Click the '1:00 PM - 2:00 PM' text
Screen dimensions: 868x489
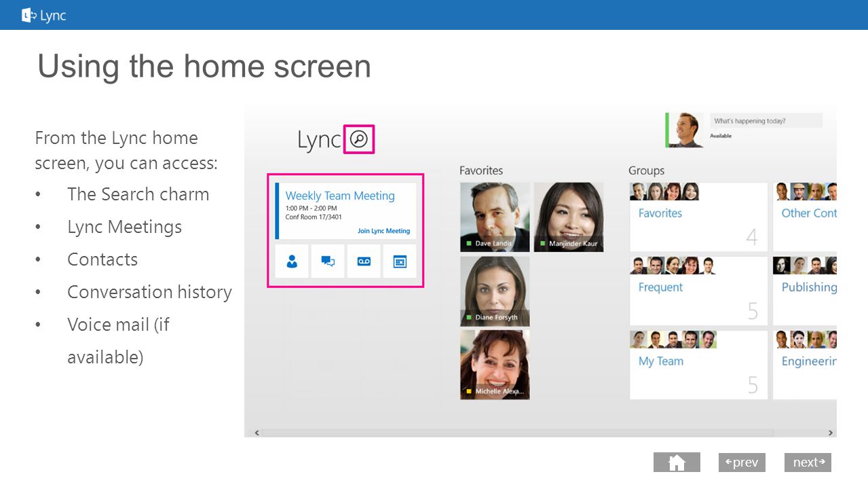click(x=311, y=209)
